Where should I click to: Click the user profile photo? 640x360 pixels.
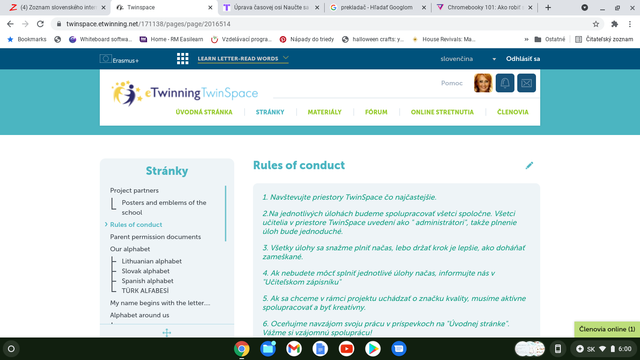[x=483, y=83]
